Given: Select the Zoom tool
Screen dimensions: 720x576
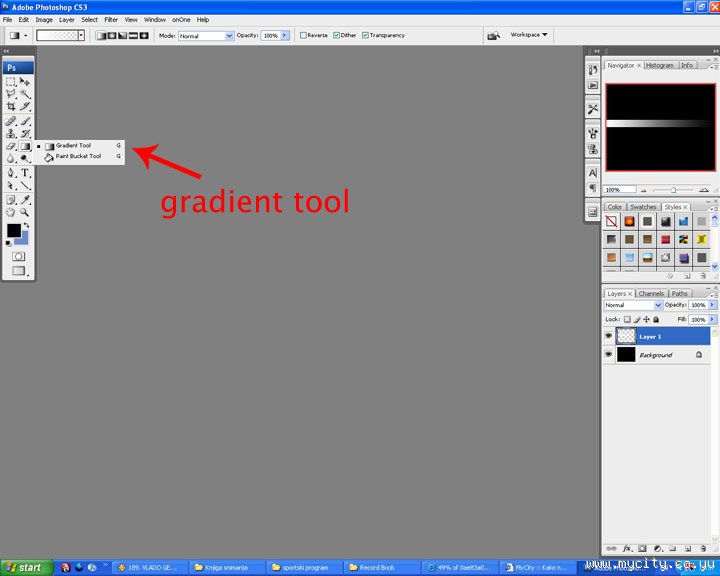Looking at the screenshot, I should tap(25, 212).
